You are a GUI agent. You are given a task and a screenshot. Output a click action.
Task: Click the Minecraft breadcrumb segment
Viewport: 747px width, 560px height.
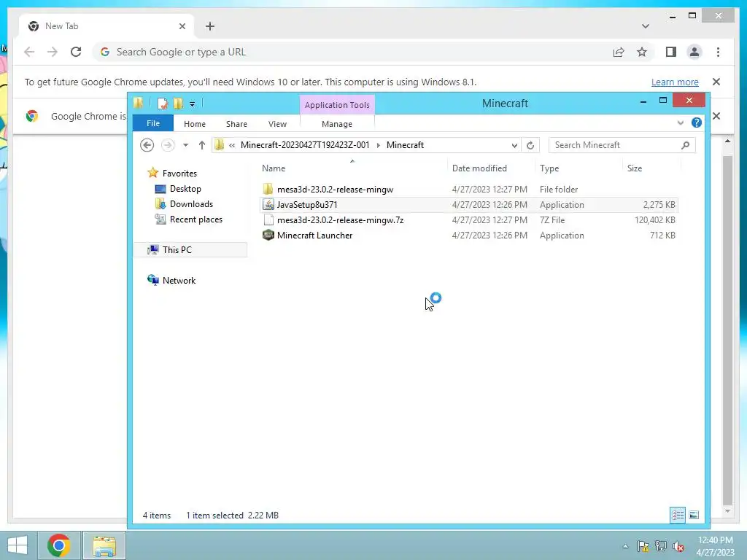(x=405, y=145)
